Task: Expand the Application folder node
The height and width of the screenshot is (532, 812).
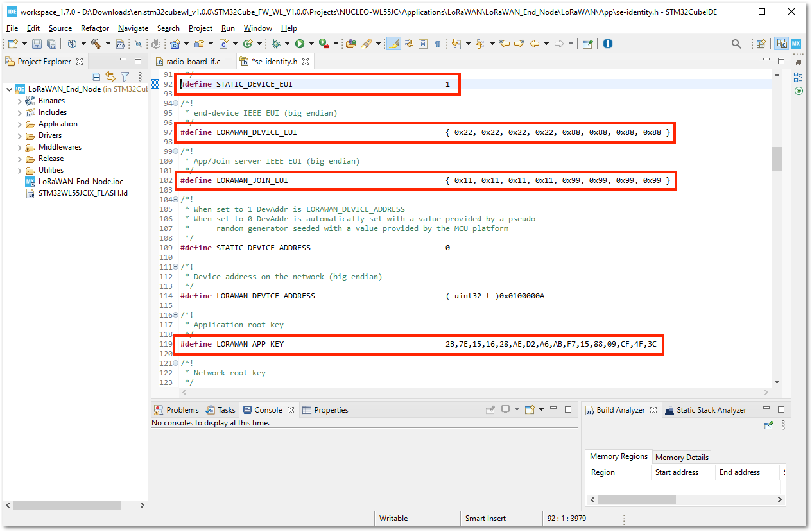Action: [20, 124]
